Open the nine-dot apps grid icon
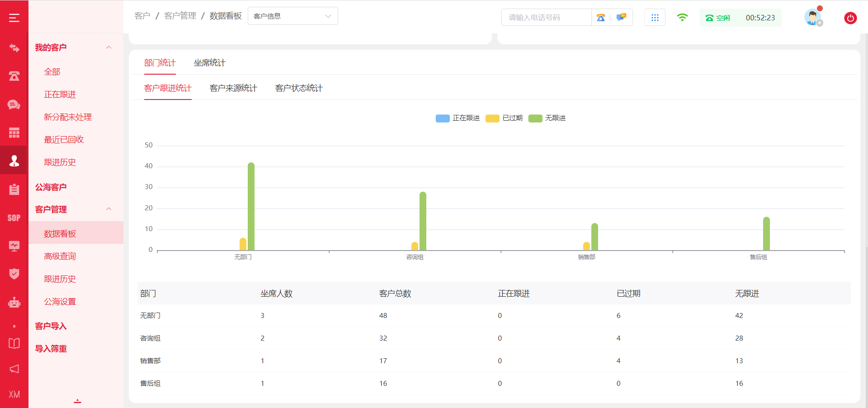 point(655,18)
